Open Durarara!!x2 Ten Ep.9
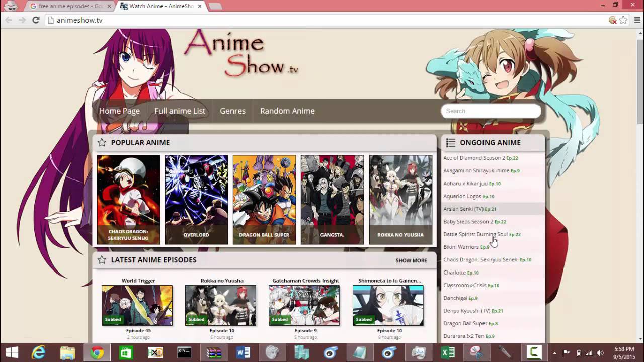Screen dimensions: 644x362 tap(493, 336)
